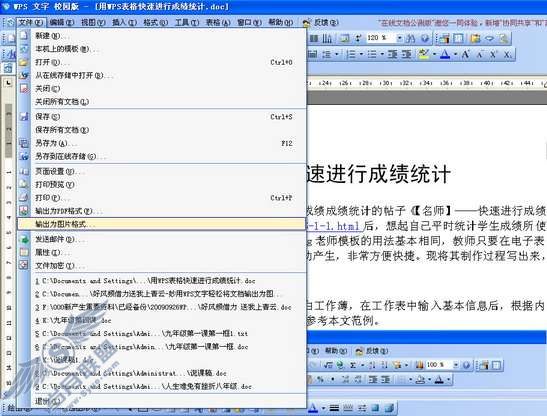Image resolution: width=547 pixels, height=416 pixels.
Task: Open the 视图(V) menu
Action: point(93,23)
